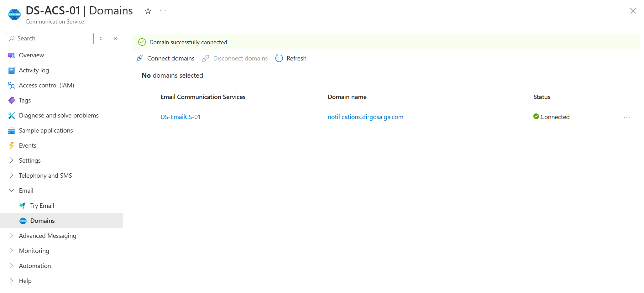The height and width of the screenshot is (293, 644).
Task: Toggle the expand/collapse all menu arrows
Action: [101, 39]
